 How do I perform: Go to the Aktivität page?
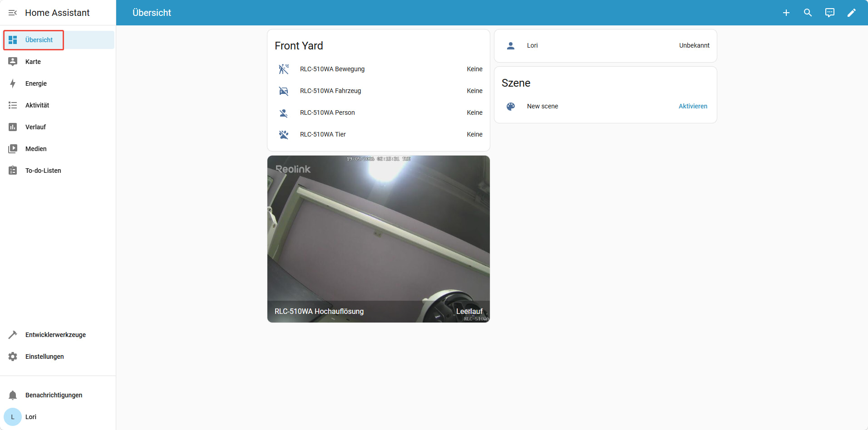[x=58, y=105]
